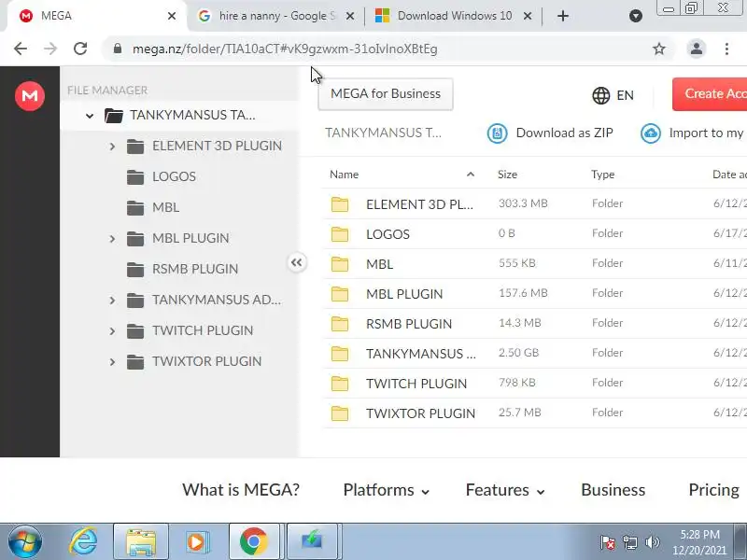Launch Internet Explorer from the taskbar

(x=83, y=542)
